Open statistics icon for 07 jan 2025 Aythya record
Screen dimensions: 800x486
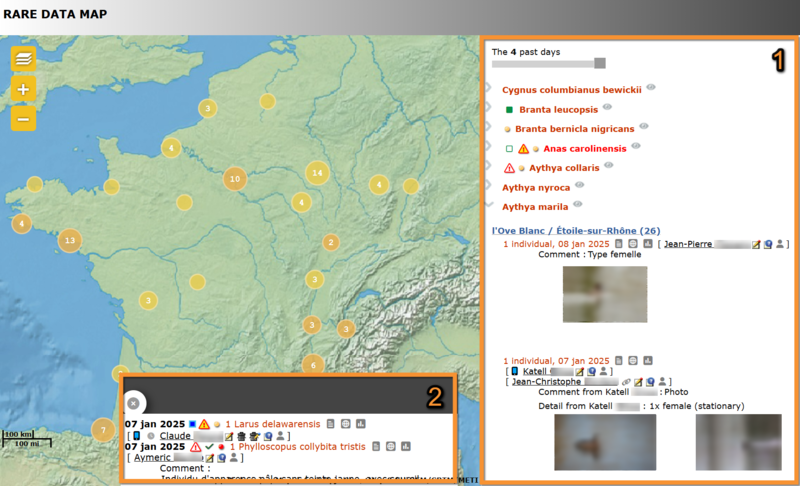click(648, 361)
